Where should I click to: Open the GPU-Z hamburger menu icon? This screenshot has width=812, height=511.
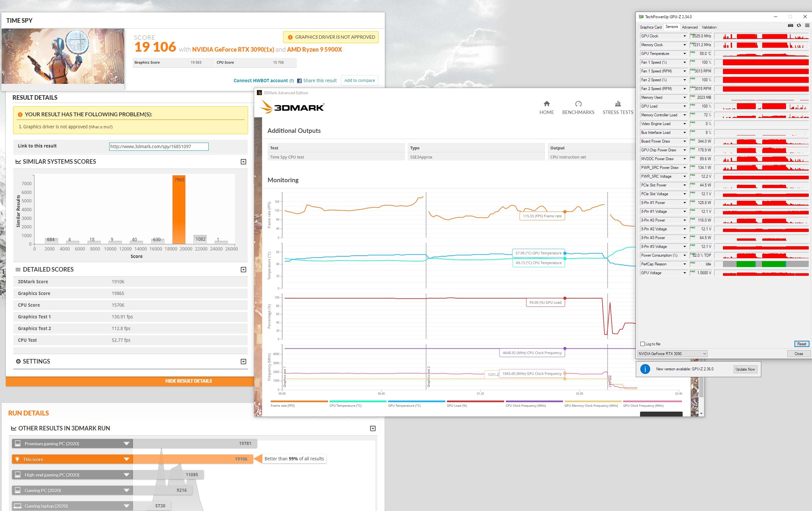point(807,26)
